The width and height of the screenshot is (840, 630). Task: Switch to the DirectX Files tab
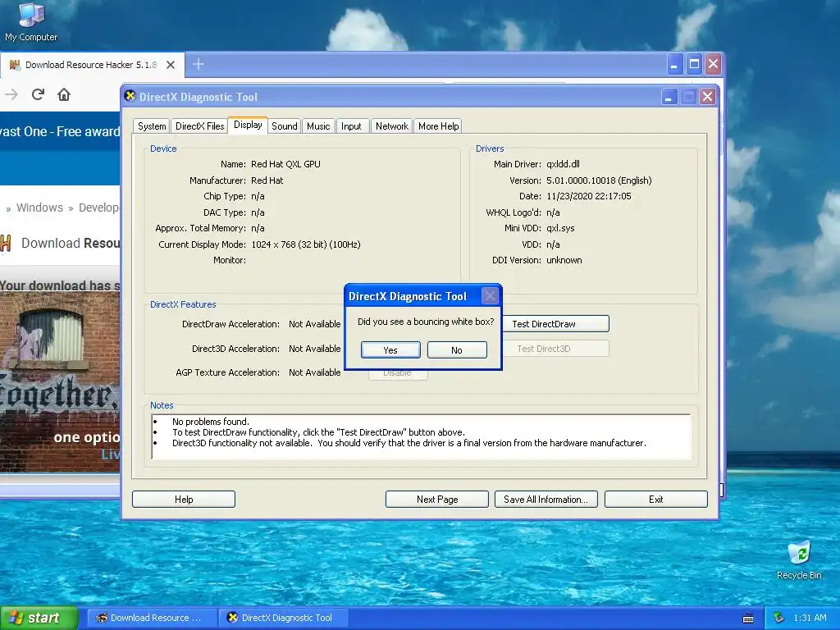click(200, 126)
